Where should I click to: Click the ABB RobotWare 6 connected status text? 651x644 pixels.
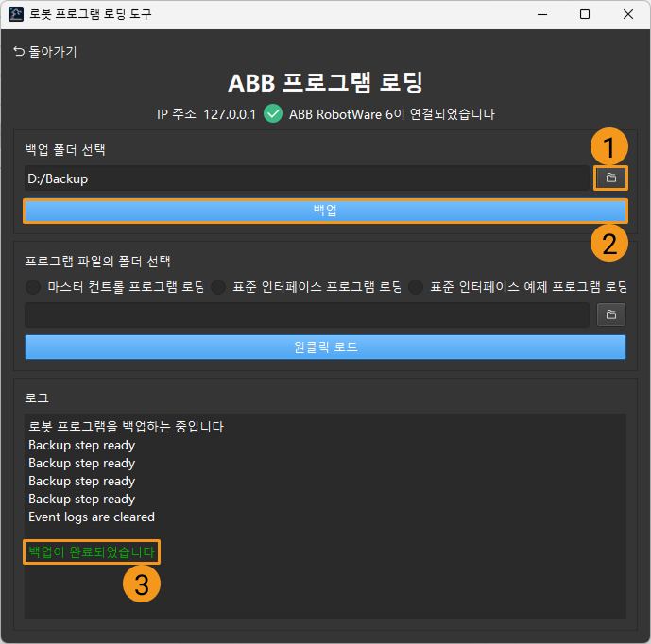(x=392, y=114)
